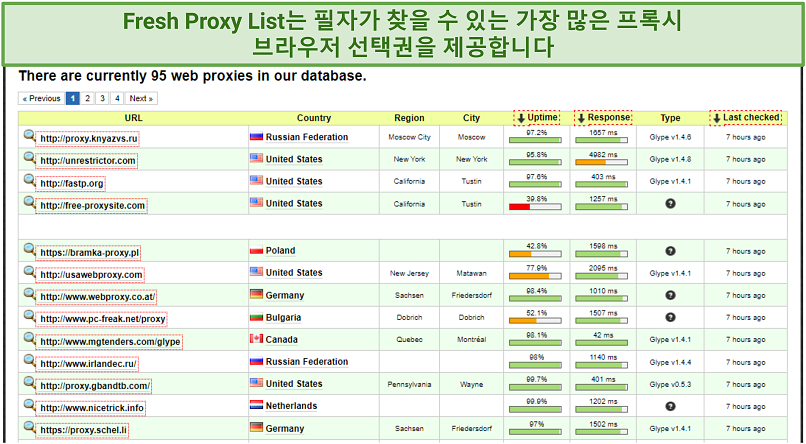Viewport: 806px width, 444px height.
Task: Click magnifier icon beside usawebproxy.com
Action: pos(29,272)
